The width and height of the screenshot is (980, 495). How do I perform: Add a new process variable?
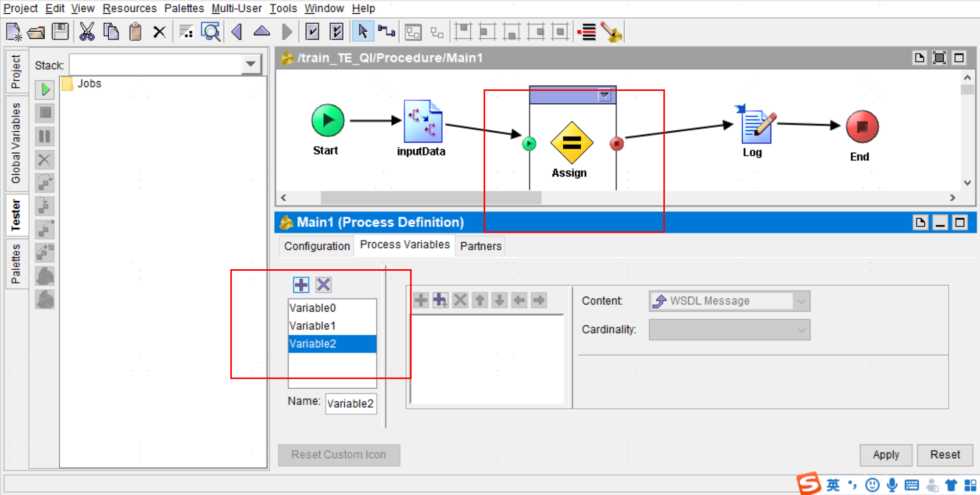(x=301, y=285)
